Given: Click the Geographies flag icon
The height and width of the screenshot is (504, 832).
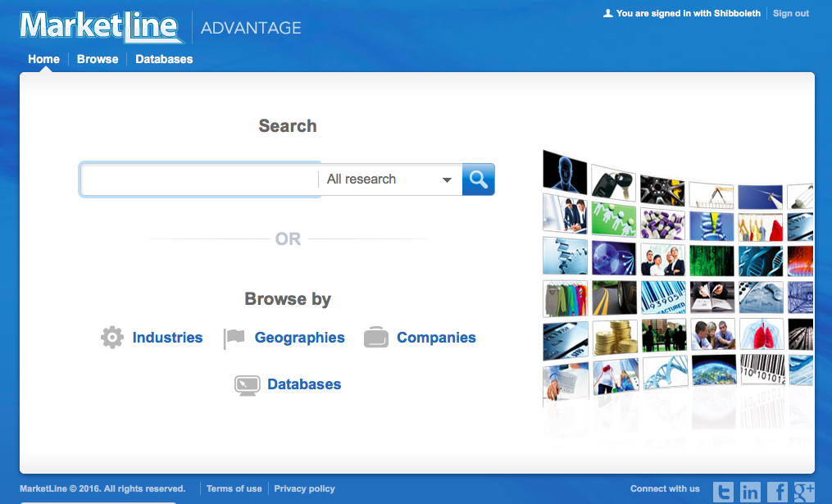Looking at the screenshot, I should coord(234,338).
